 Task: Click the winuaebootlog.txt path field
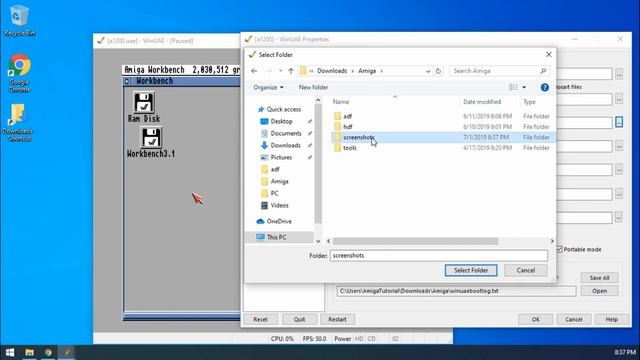click(456, 291)
